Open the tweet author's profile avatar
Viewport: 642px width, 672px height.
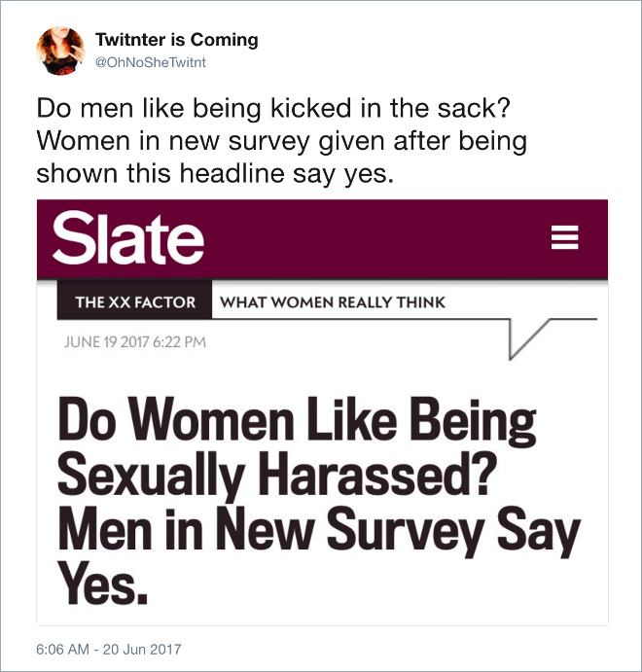coord(60,51)
